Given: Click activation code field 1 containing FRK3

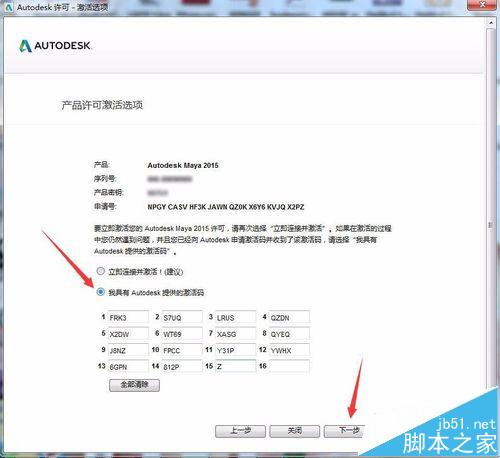Looking at the screenshot, I should click(128, 317).
